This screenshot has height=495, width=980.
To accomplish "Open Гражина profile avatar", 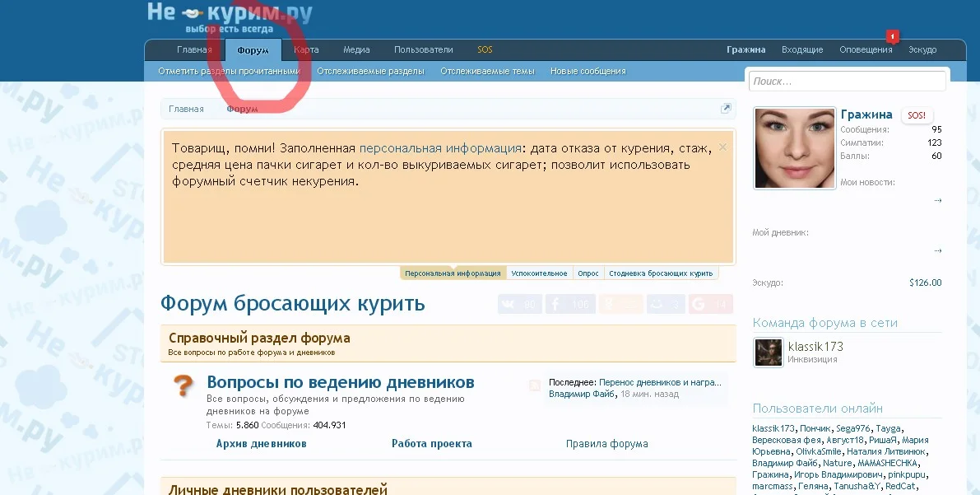I will click(794, 148).
